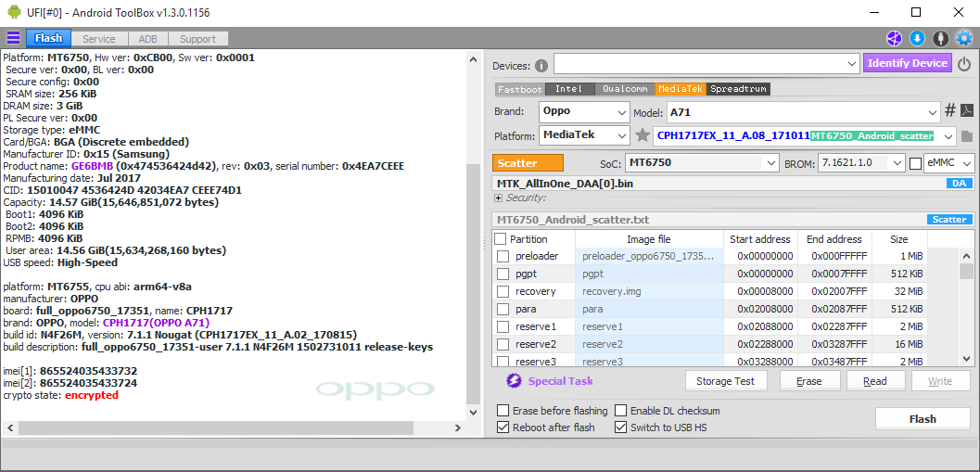
Task: Check the reserve3 partition checkbox
Action: [x=503, y=361]
